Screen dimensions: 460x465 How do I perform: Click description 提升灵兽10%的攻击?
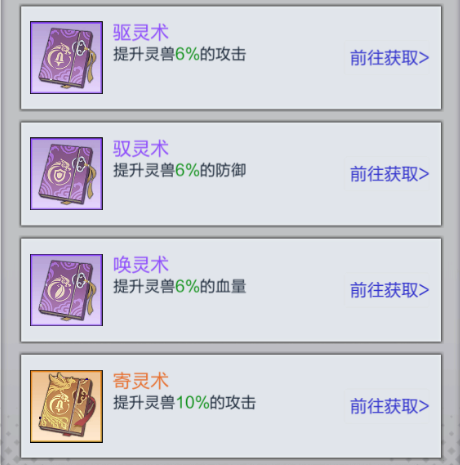click(184, 402)
